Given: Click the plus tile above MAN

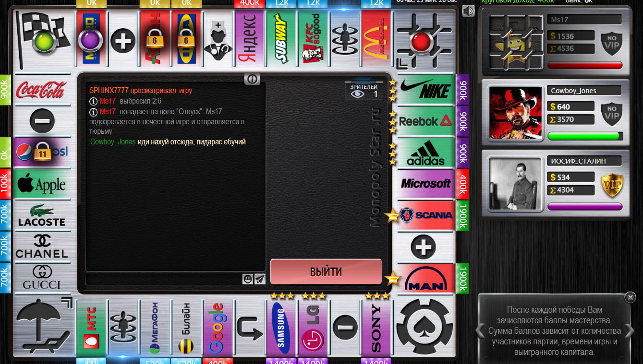Looking at the screenshot, I should pyautogui.click(x=424, y=247).
